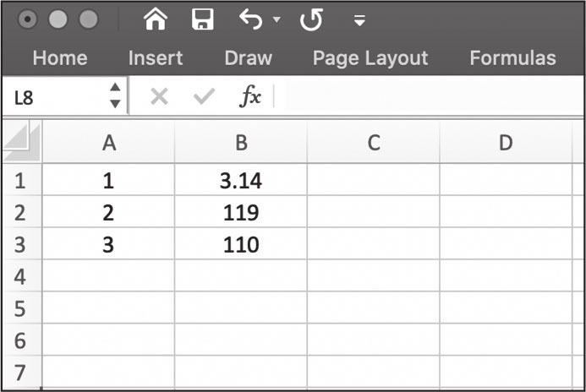The width and height of the screenshot is (586, 392).
Task: Open the Home ribbon tab
Action: coord(60,58)
